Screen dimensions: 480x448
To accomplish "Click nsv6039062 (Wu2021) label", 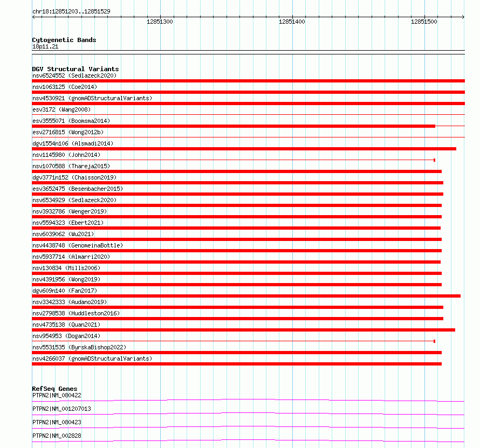I will click(x=63, y=234).
